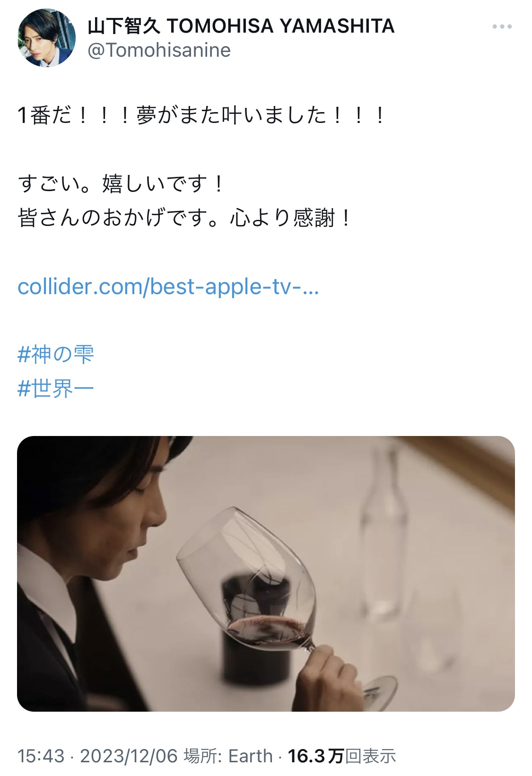Viewport: 532px width, 776px height.
Task: Select the すごい。嬉しいです！ text line
Action: coord(121,184)
